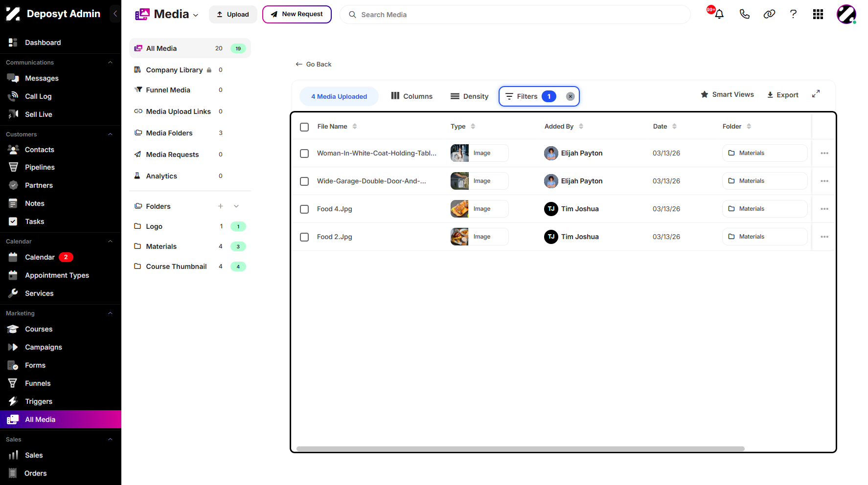Image resolution: width=868 pixels, height=485 pixels.
Task: Collapse the Communications section
Action: pyautogui.click(x=110, y=63)
